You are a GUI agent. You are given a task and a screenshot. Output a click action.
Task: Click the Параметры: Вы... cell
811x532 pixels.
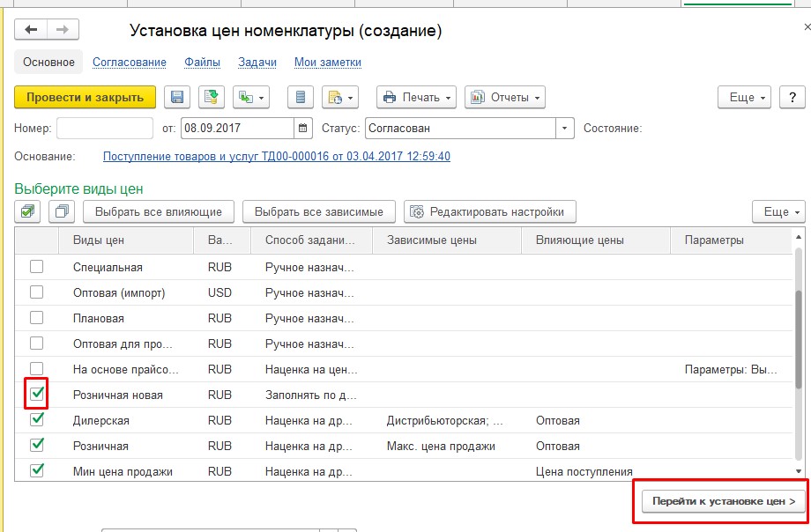pos(730,369)
